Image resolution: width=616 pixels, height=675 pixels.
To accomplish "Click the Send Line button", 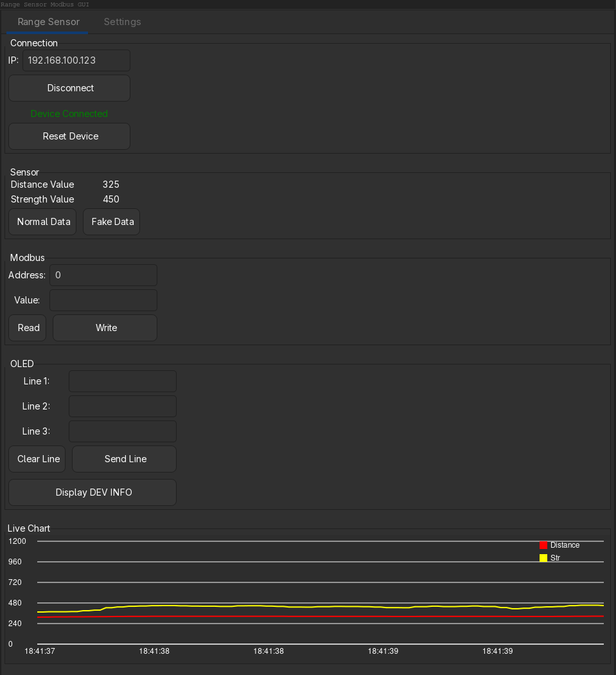I will click(x=125, y=459).
